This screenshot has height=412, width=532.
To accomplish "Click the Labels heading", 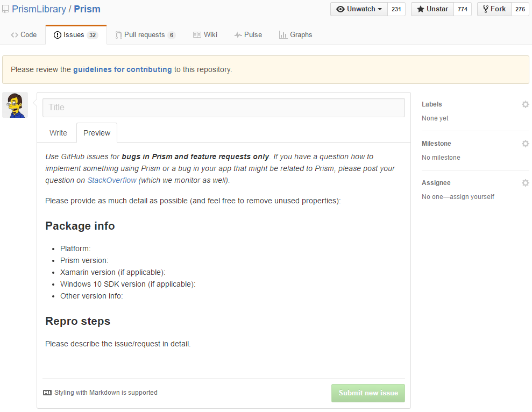I will click(431, 104).
